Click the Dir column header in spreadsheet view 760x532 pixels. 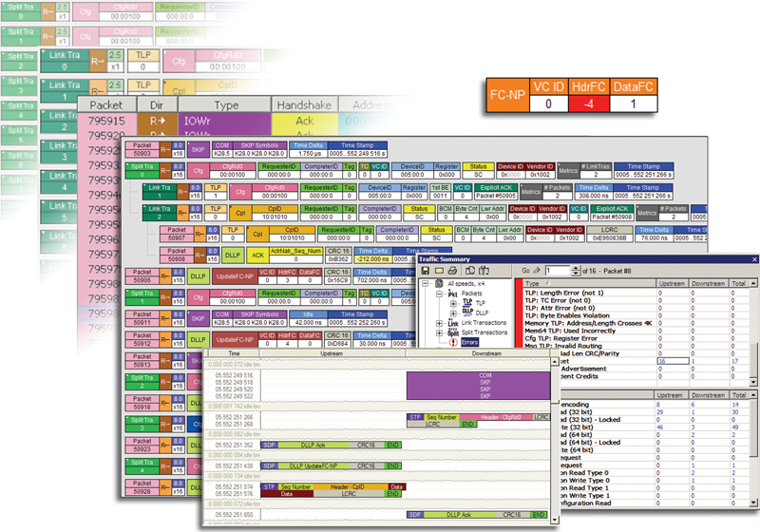click(157, 104)
